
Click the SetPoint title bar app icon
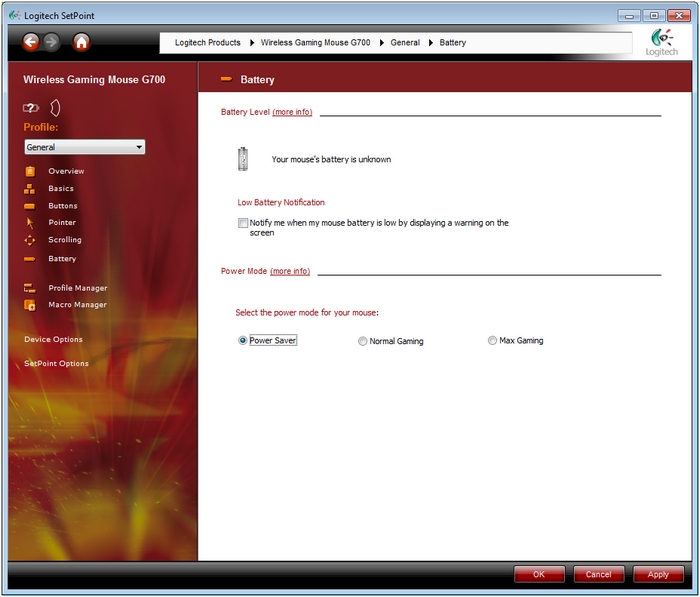pos(14,16)
